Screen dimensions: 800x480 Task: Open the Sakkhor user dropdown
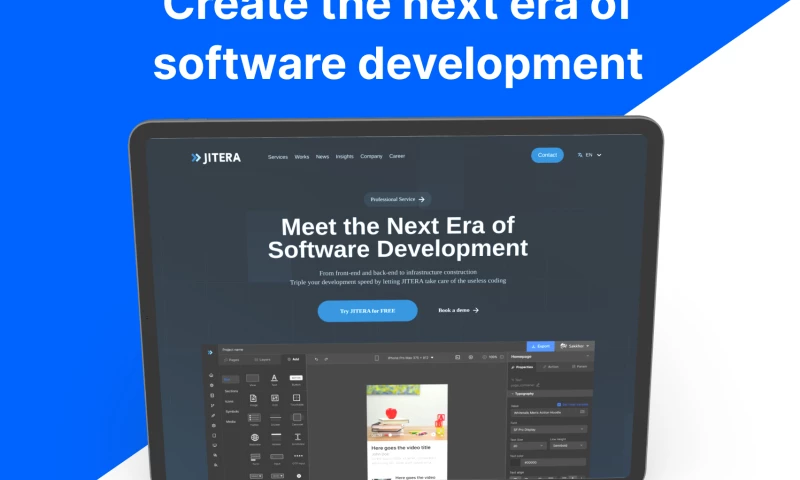575,346
